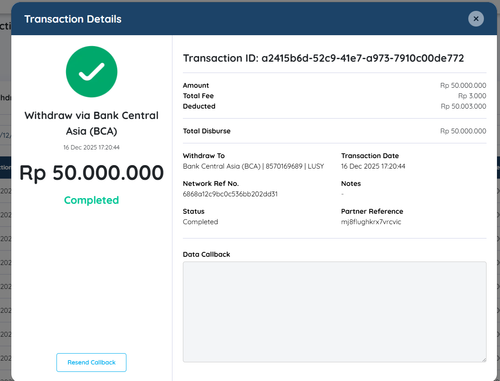Click the Amount value Rp 50.000.000
The height and width of the screenshot is (381, 500).
(463, 85)
